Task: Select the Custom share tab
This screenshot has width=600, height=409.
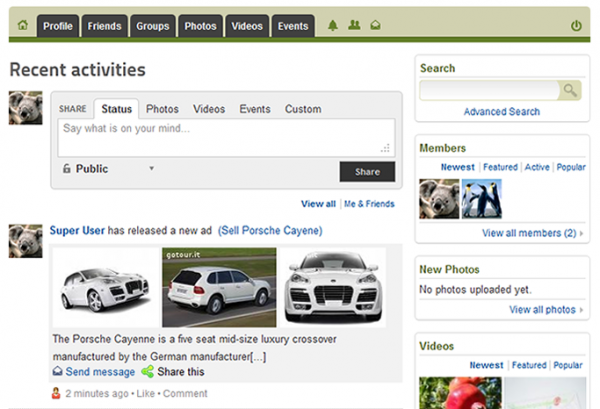Action: [x=303, y=109]
